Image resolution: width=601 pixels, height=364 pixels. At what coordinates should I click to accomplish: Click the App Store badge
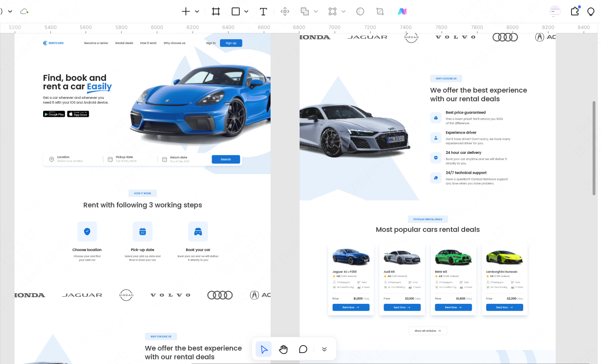click(78, 114)
